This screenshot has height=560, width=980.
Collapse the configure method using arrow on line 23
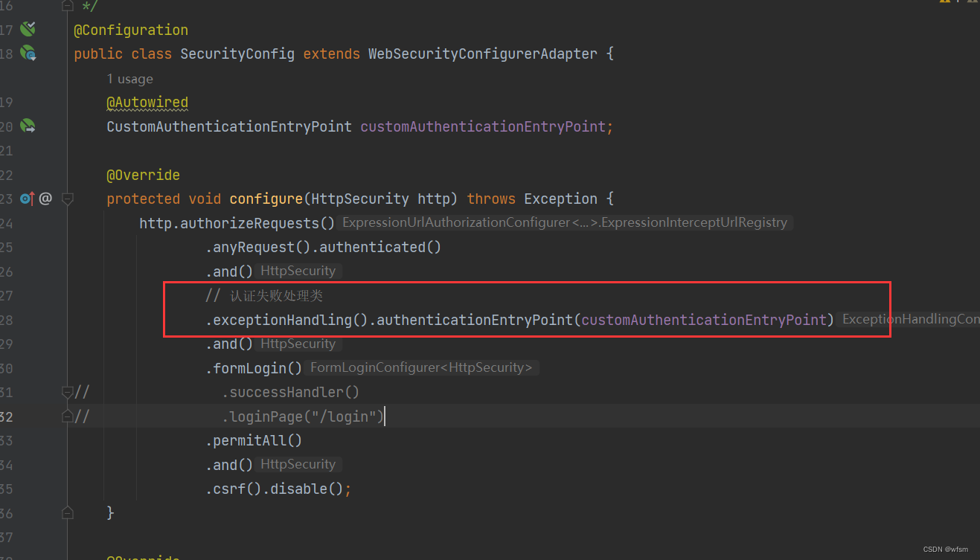click(x=67, y=198)
